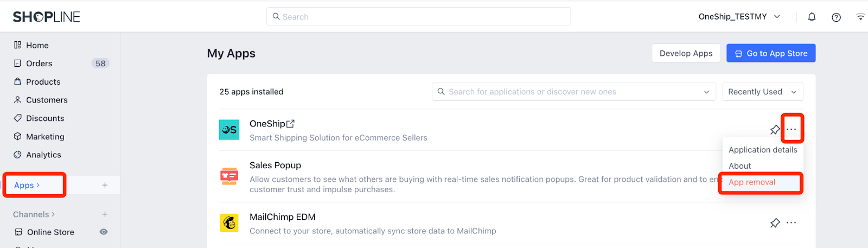Open the notifications bell
868x248 pixels.
point(812,17)
